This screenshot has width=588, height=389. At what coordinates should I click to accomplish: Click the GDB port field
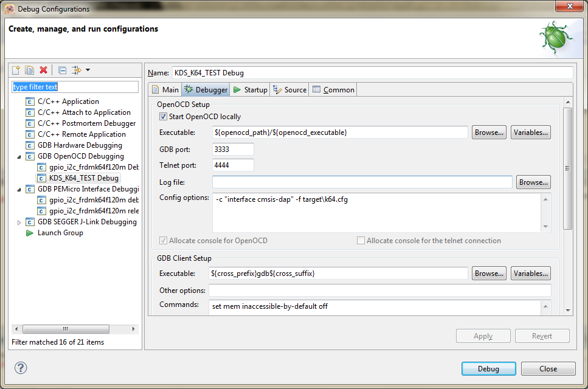233,149
